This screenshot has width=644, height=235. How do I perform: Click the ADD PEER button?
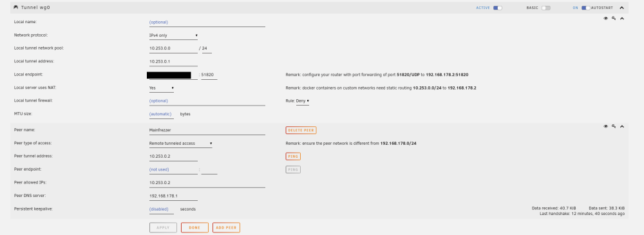click(x=226, y=228)
